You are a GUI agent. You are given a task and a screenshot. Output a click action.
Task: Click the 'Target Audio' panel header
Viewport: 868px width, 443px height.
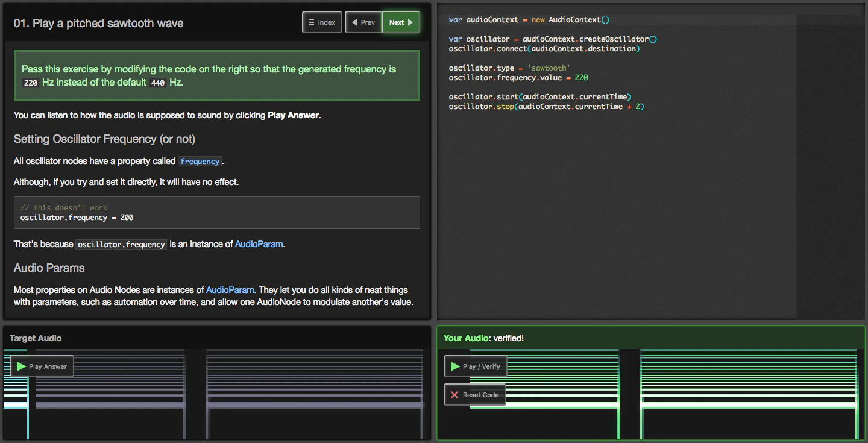pos(217,338)
